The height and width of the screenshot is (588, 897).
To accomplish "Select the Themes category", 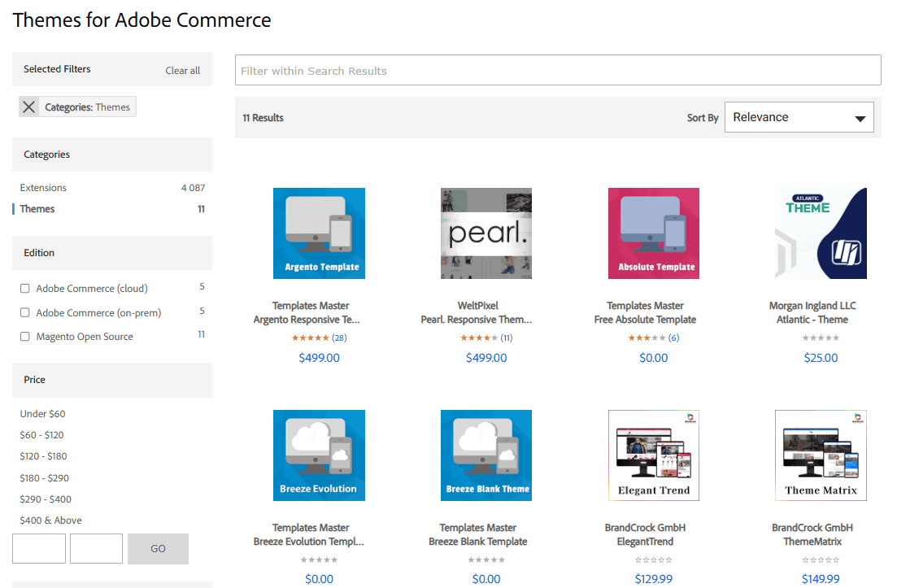I will [x=37, y=209].
